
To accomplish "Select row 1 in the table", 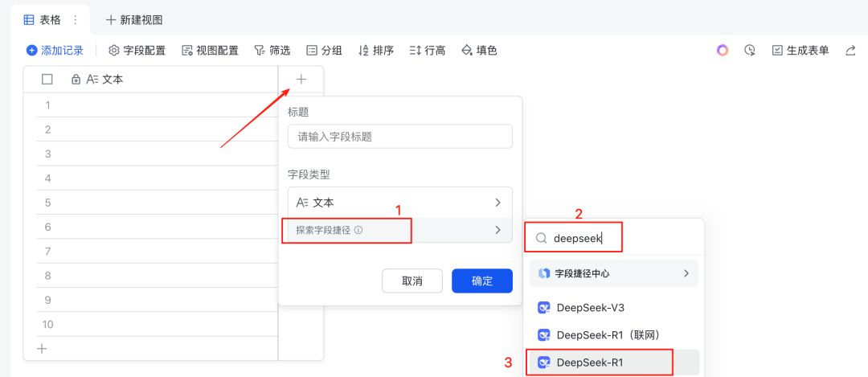I will pos(47,104).
